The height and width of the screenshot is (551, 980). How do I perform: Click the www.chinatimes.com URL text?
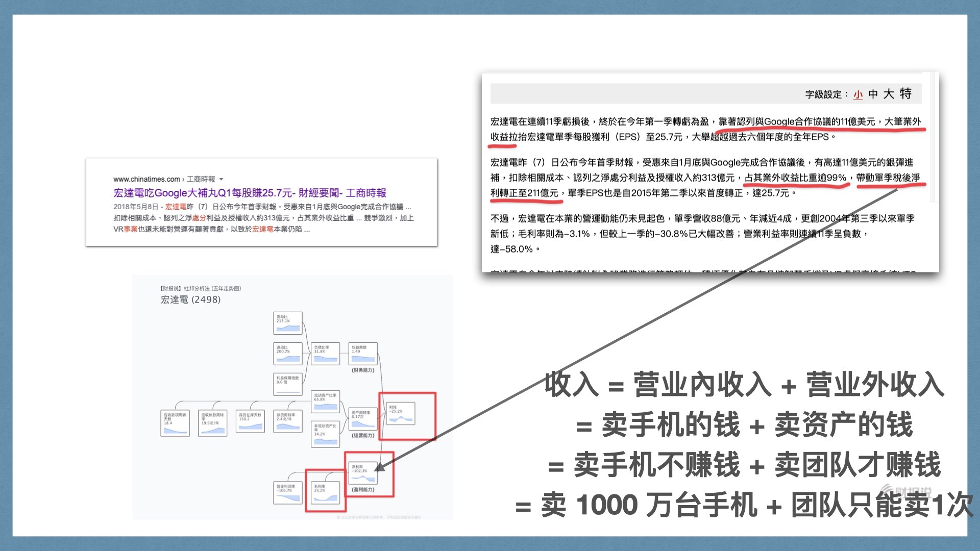point(146,179)
